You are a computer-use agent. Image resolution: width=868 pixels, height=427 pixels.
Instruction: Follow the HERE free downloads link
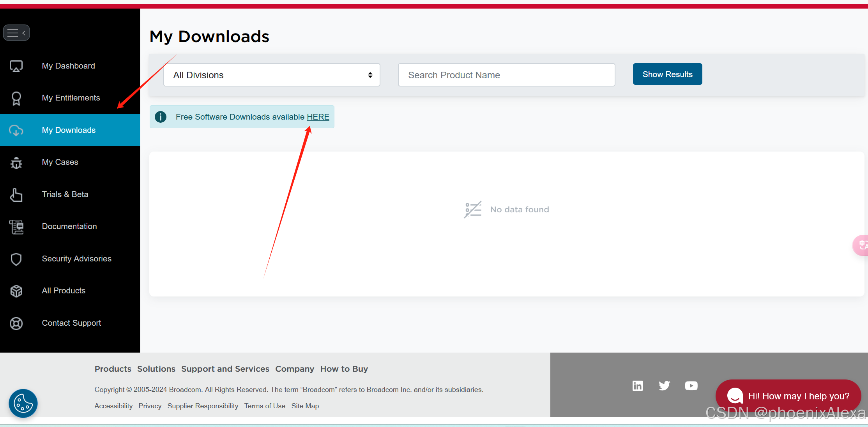tap(318, 117)
